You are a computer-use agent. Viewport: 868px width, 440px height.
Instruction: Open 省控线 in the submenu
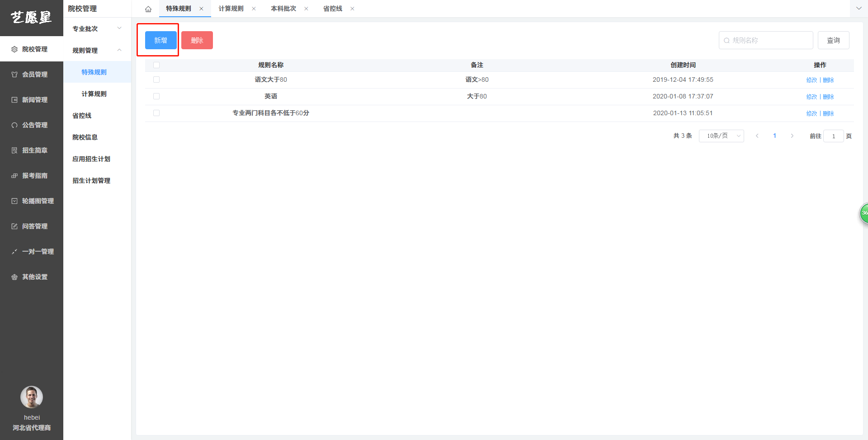97,115
